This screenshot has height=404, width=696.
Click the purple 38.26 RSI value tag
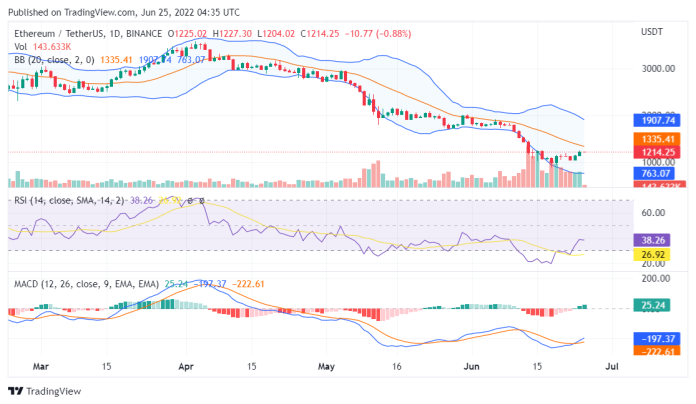(655, 241)
